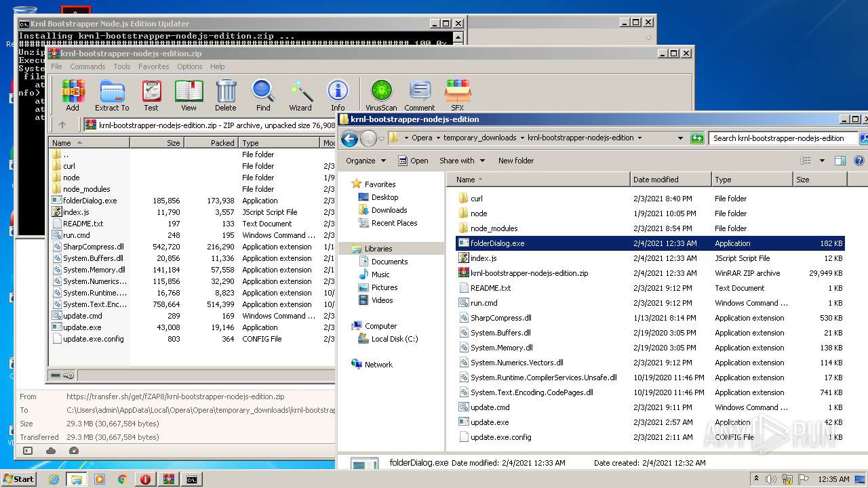Image resolution: width=868 pixels, height=488 pixels.
Task: Open the Organize dropdown in Explorer
Action: pos(366,161)
